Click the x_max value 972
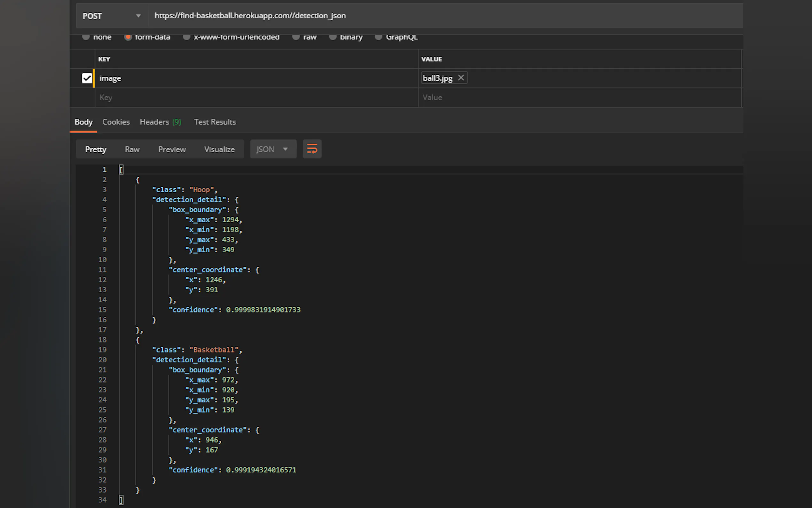The height and width of the screenshot is (508, 812). pyautogui.click(x=228, y=380)
